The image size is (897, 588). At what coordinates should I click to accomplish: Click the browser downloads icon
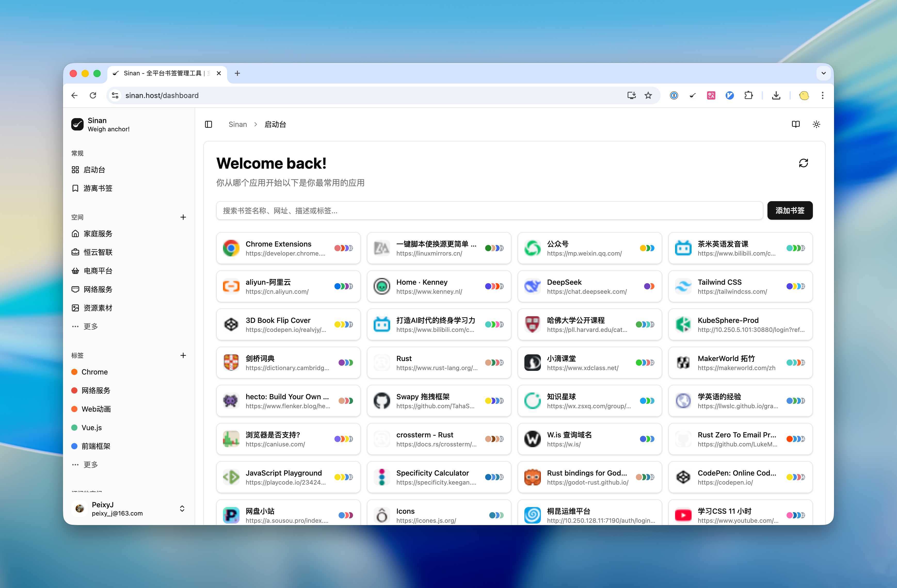click(776, 95)
